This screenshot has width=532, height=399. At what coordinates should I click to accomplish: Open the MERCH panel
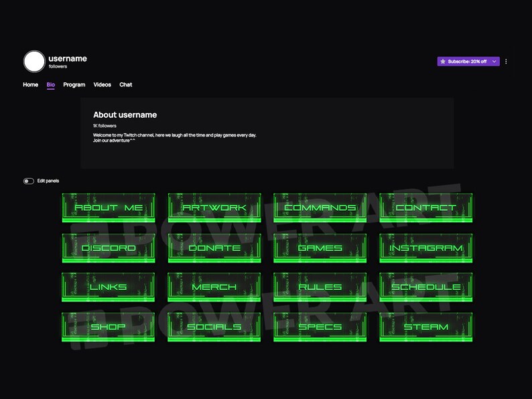214,287
